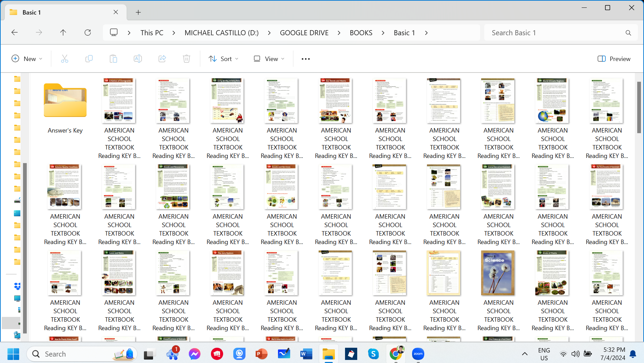Screen dimensions: 644x363
Task: Expand chevron after This PC
Action: point(174,33)
